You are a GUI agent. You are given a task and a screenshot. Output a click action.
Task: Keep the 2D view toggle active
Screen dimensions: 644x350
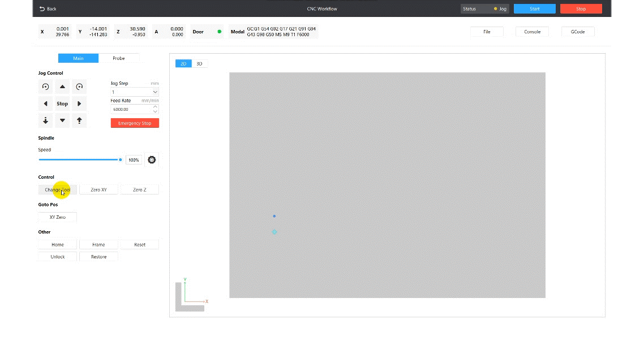183,63
